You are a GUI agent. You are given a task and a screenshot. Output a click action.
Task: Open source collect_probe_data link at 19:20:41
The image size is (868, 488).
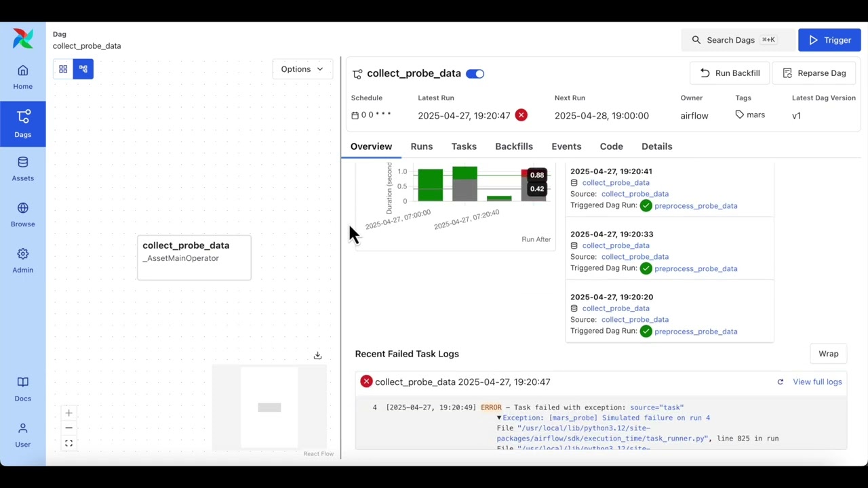[635, 194]
